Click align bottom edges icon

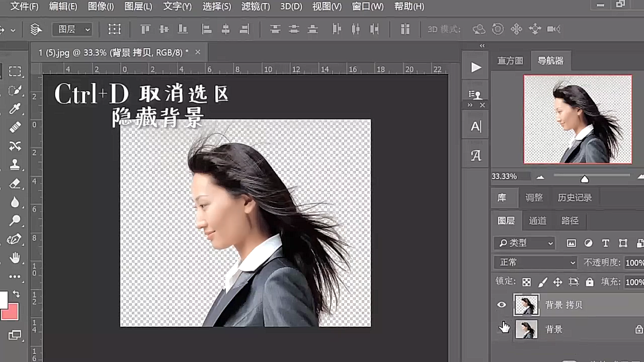(x=183, y=29)
